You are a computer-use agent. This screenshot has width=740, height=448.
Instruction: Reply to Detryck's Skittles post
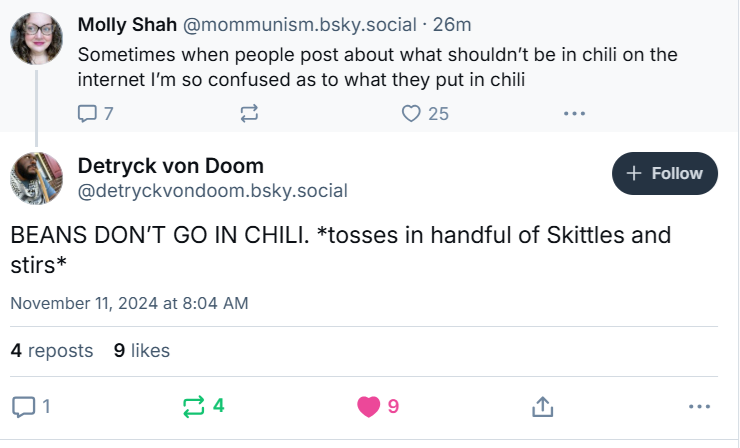point(23,406)
